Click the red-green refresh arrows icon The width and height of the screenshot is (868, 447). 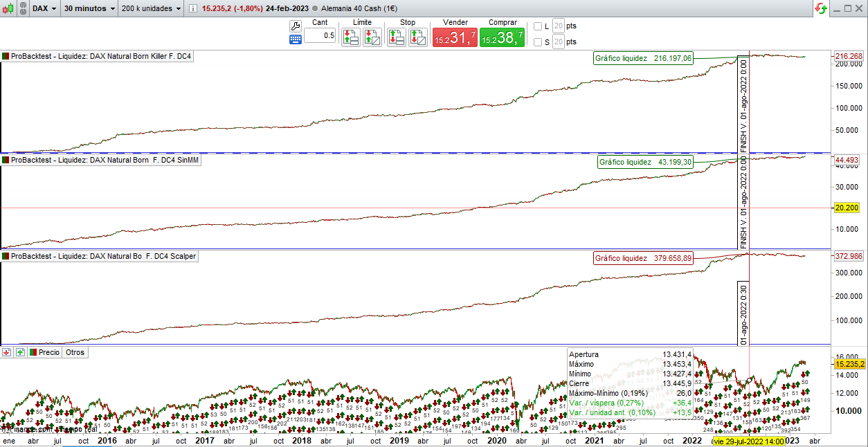click(821, 8)
